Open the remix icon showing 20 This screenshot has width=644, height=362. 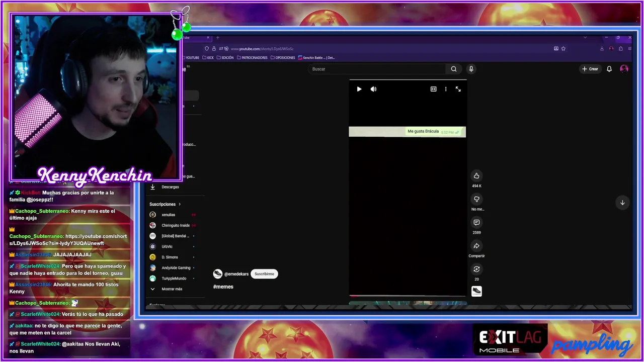476,269
